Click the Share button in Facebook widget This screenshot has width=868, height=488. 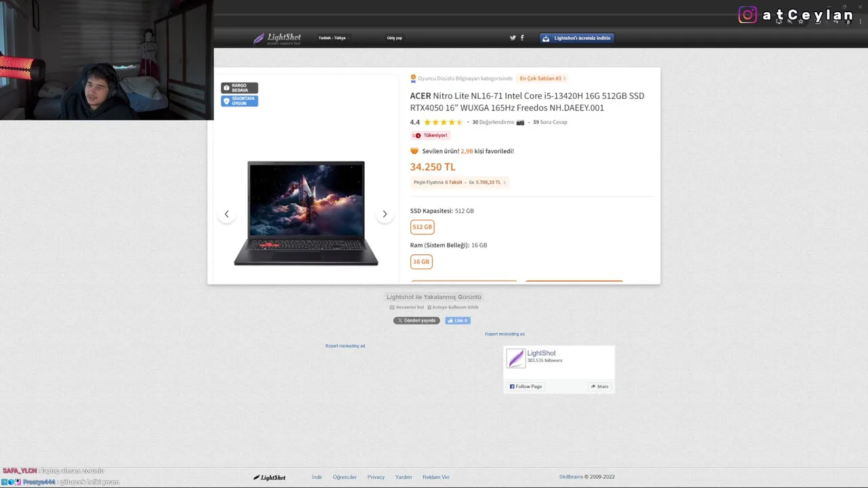tap(599, 386)
